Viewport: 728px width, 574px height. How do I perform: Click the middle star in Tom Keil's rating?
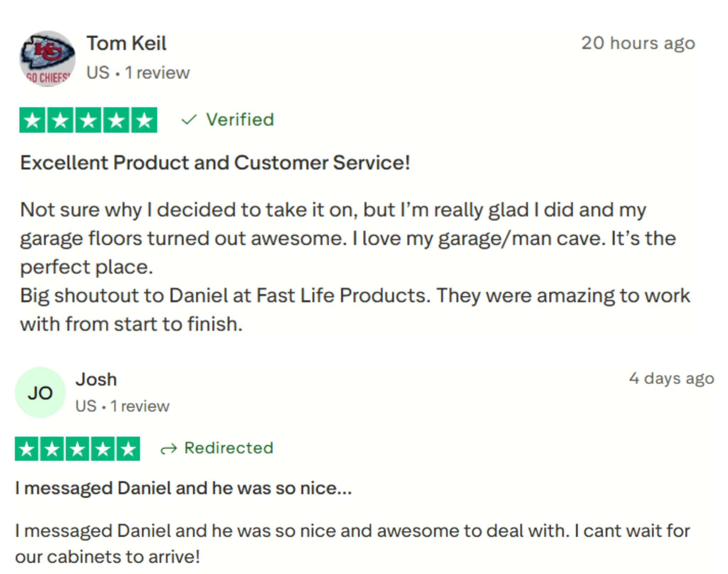coord(89,120)
